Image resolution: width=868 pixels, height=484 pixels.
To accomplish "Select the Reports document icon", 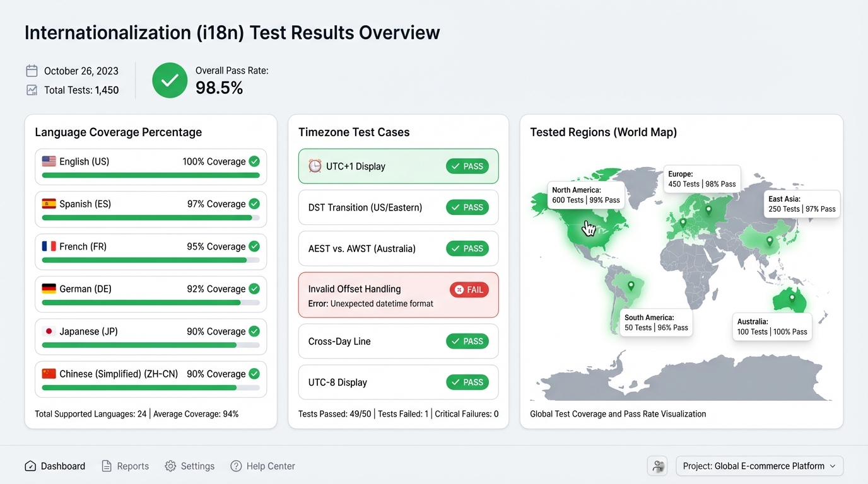I will (106, 466).
